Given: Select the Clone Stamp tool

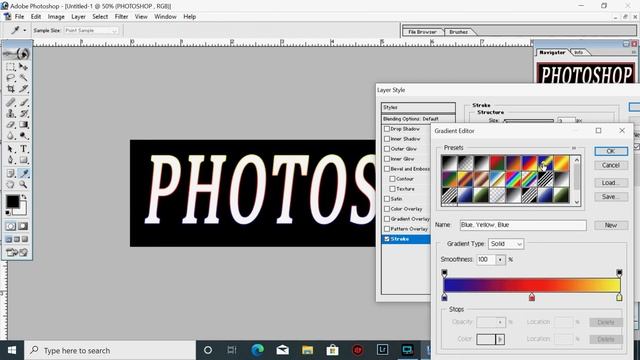Looking at the screenshot, I should [x=11, y=113].
